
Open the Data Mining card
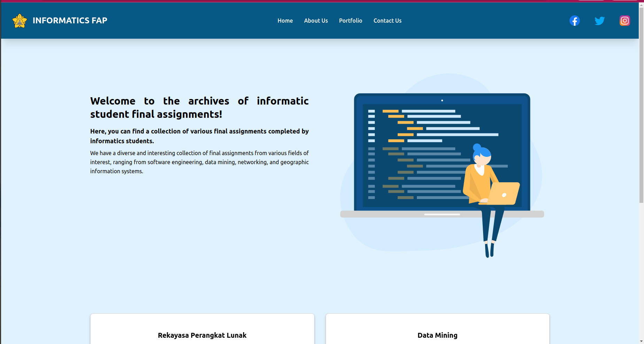(437, 329)
